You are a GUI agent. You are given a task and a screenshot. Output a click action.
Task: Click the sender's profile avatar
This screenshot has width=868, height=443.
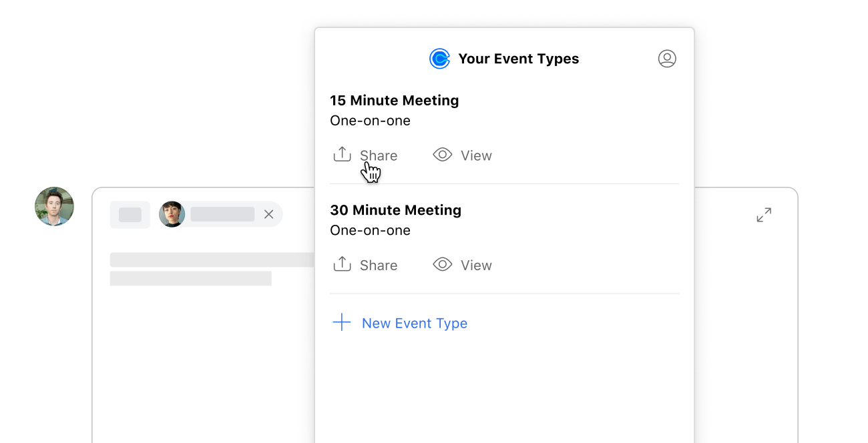tap(54, 206)
